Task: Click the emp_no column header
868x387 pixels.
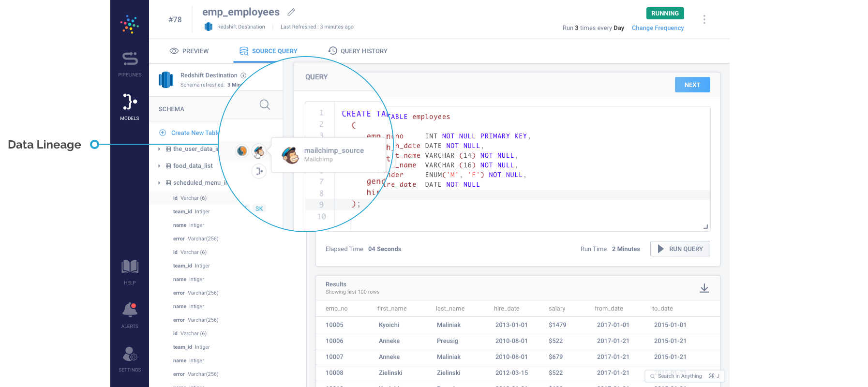Action: (336, 309)
